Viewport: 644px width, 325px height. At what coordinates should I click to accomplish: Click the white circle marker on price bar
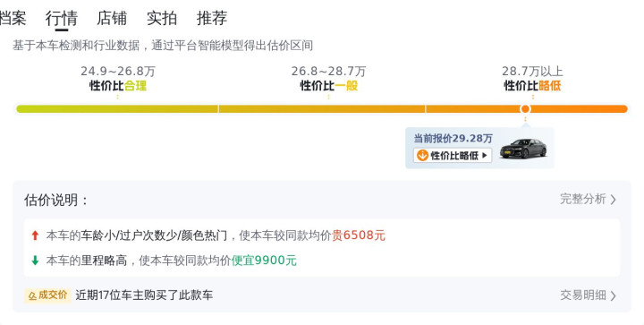525,109
